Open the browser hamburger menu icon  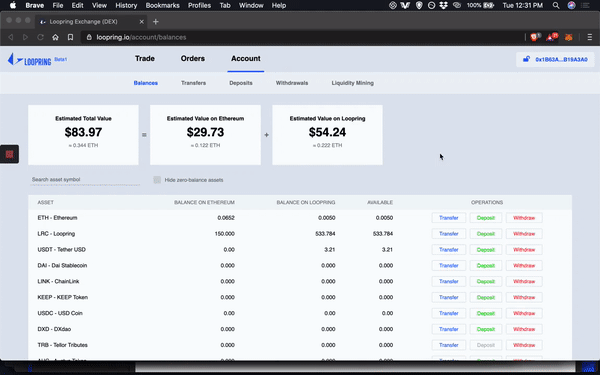click(x=590, y=37)
